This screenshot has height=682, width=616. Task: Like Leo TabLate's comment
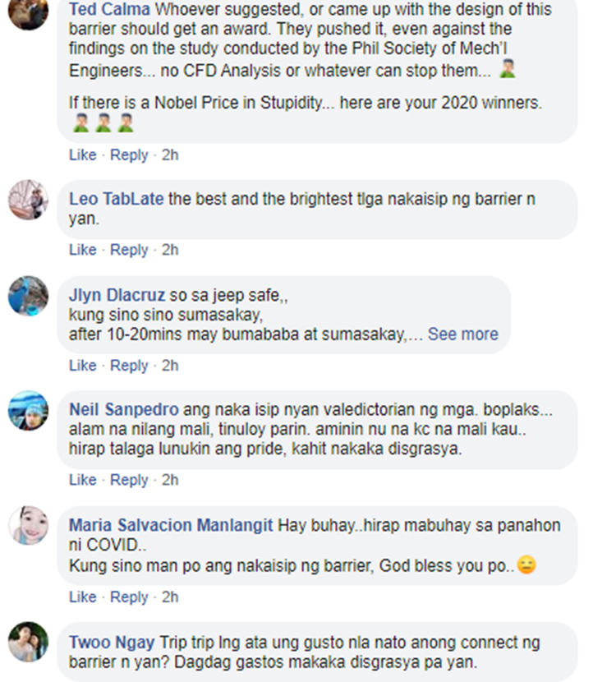coord(83,250)
